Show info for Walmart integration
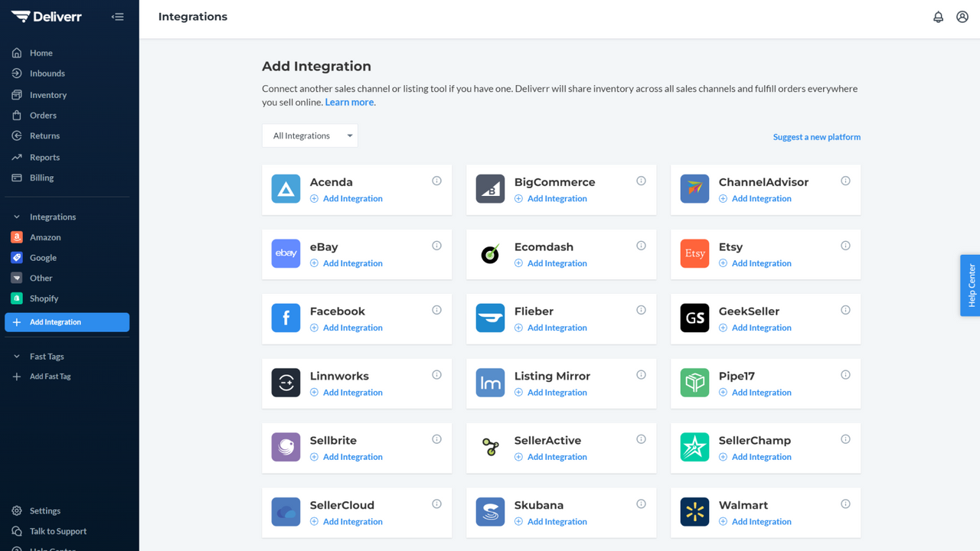This screenshot has width=980, height=551. pos(845,504)
